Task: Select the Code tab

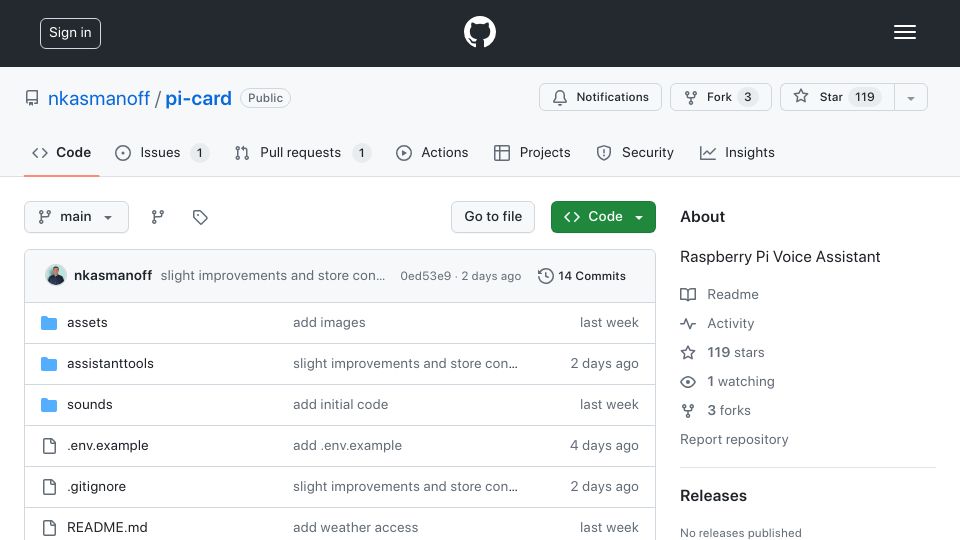Action: click(x=61, y=152)
